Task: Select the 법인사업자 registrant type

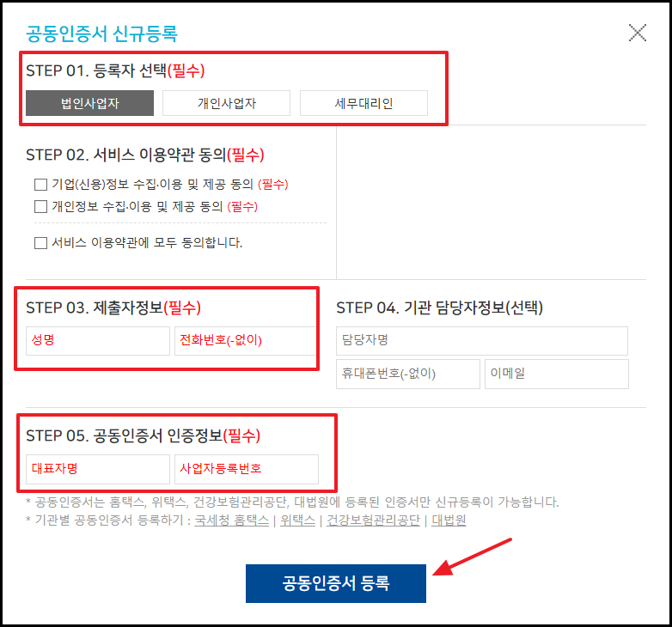Action: [89, 103]
